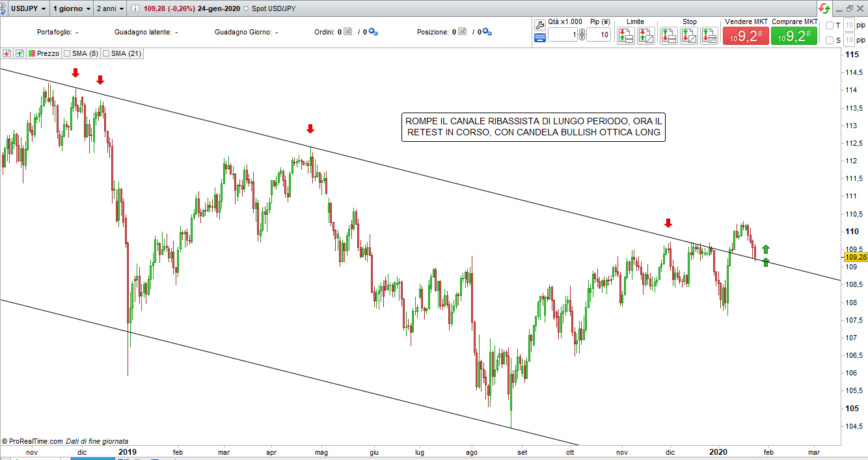This screenshot has width=868, height=460.
Task: Click the third Stop order icon
Action: (x=709, y=36)
